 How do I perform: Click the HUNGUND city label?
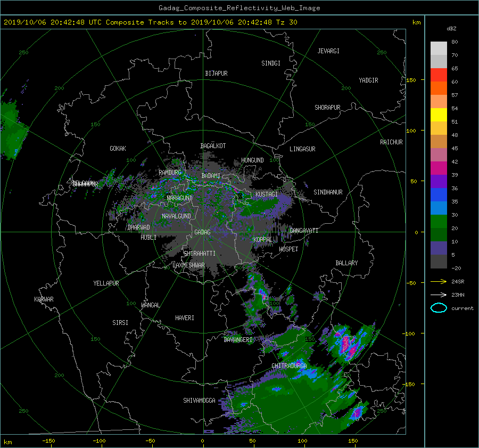click(x=252, y=160)
